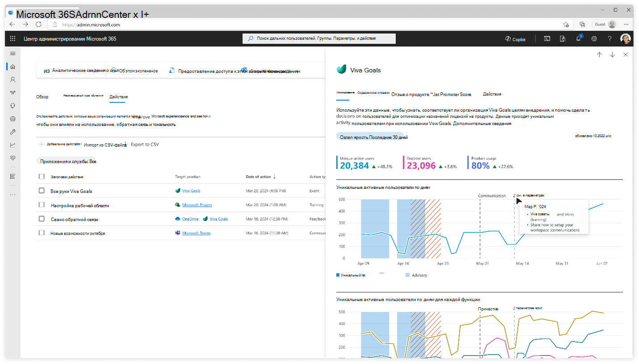The height and width of the screenshot is (364, 639).
Task: Open the Guest profile button
Action: coord(605,25)
